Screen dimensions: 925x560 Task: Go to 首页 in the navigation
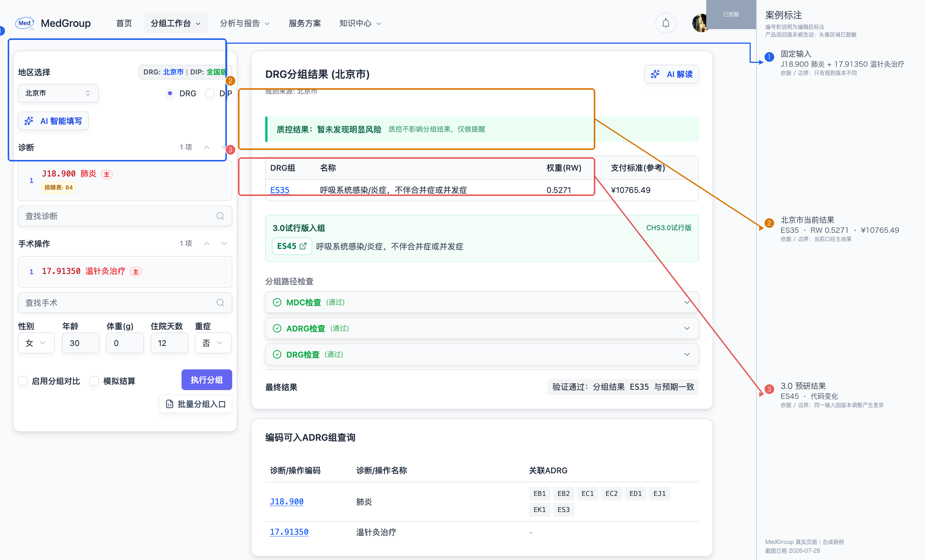[x=124, y=23]
